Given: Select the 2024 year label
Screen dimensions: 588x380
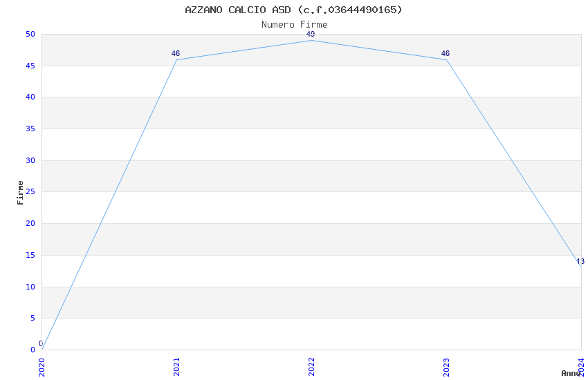Looking at the screenshot, I should pos(581,367).
